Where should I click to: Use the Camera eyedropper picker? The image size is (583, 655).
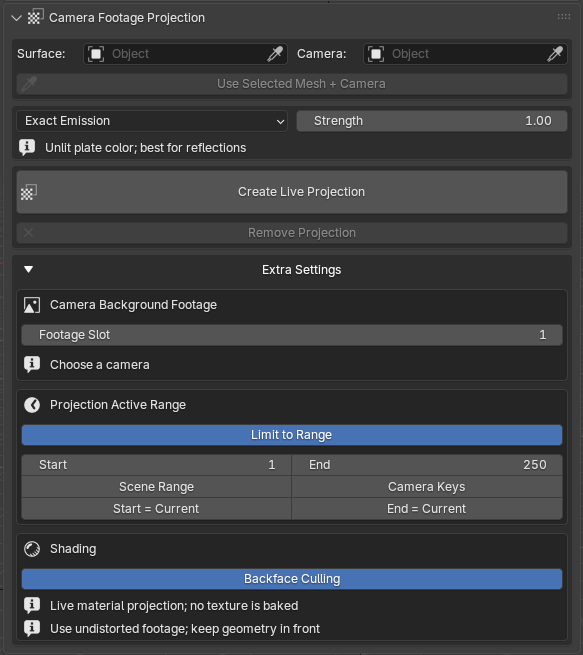(x=555, y=54)
